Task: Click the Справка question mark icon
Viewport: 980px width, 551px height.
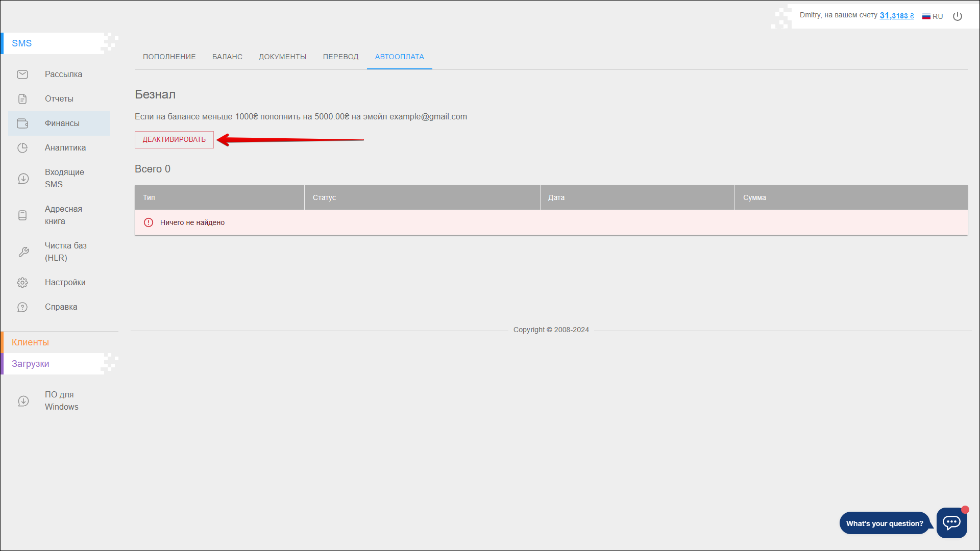Action: [x=22, y=307]
